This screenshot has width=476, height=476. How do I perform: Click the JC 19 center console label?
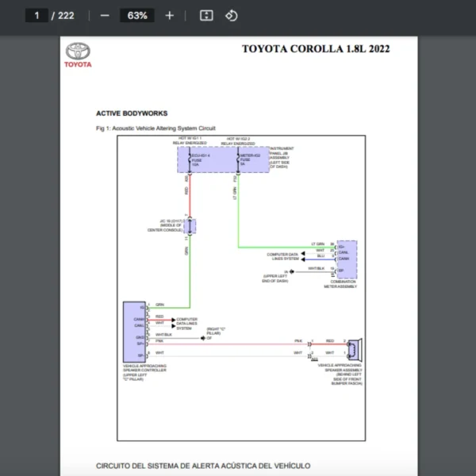point(165,225)
